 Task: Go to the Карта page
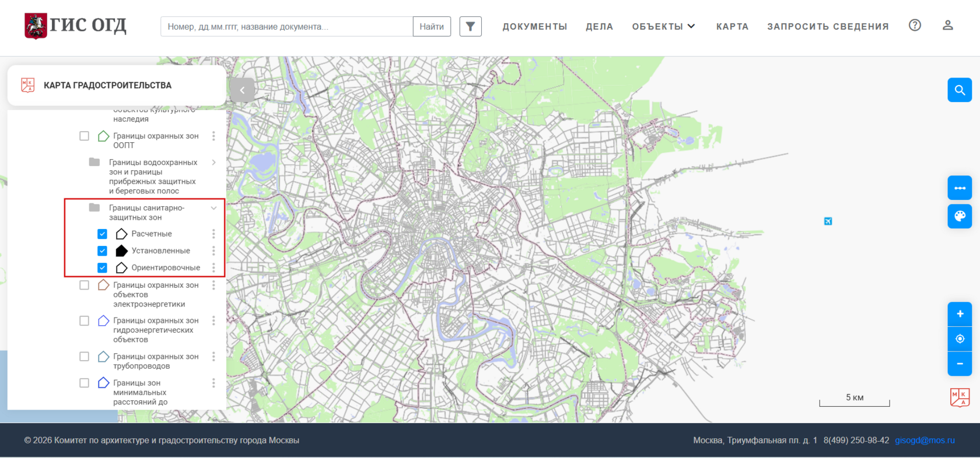733,26
